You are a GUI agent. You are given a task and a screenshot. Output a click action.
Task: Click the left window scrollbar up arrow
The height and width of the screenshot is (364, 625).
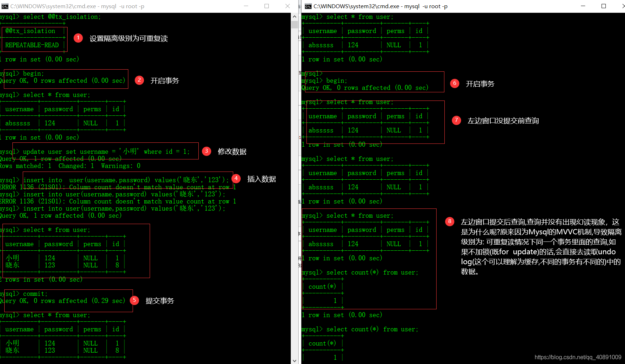[294, 16]
